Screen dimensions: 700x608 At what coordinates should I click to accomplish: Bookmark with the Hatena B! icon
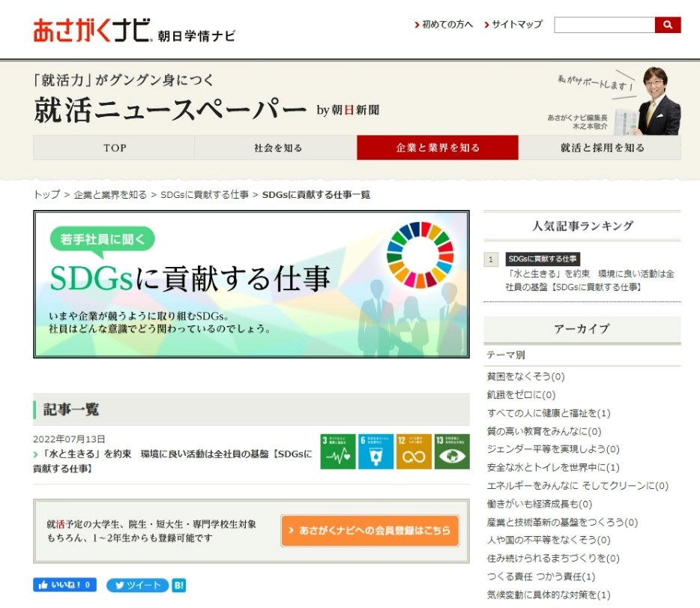(x=178, y=586)
